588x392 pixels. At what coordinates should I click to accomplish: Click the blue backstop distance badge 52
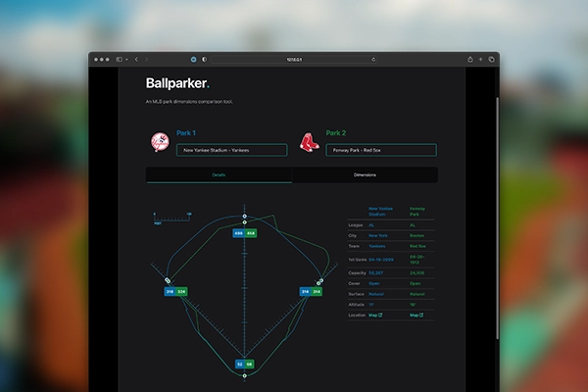[240, 365]
